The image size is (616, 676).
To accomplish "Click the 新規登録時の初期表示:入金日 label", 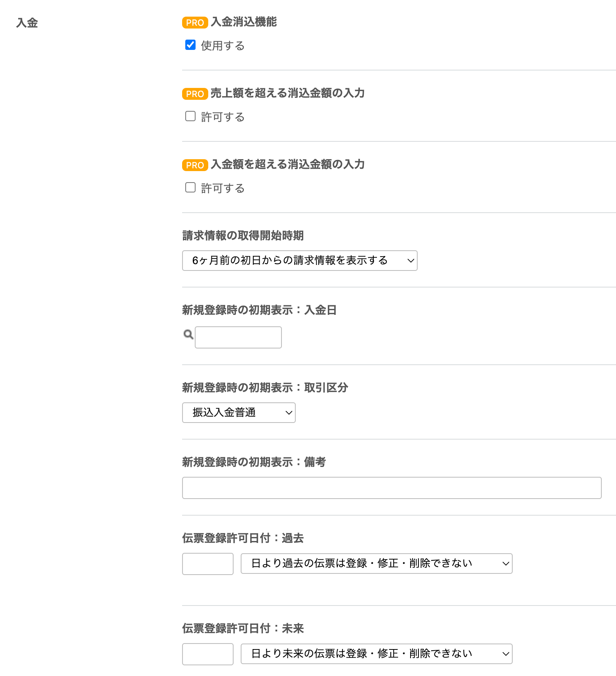I will coord(260,310).
